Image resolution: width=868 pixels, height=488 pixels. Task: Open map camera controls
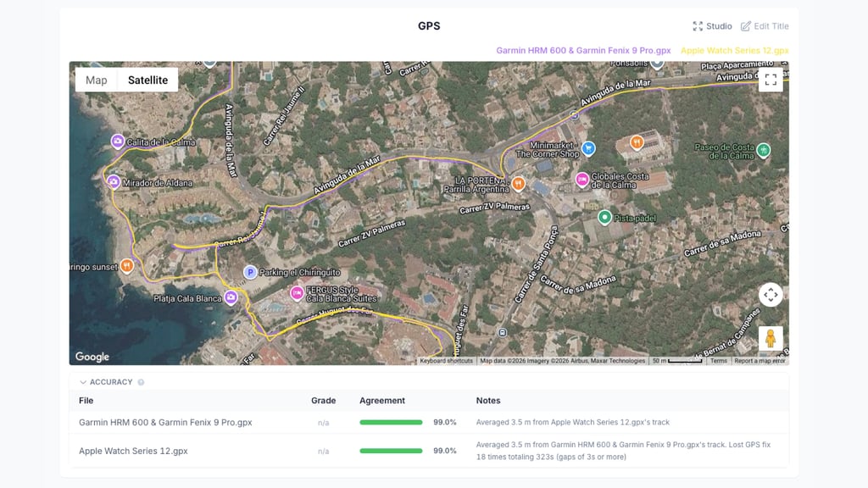(771, 295)
